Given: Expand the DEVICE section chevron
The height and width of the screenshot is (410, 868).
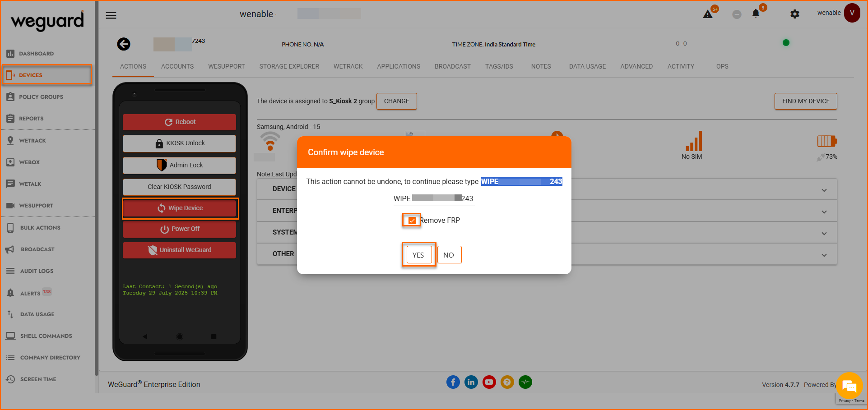Looking at the screenshot, I should (824, 190).
